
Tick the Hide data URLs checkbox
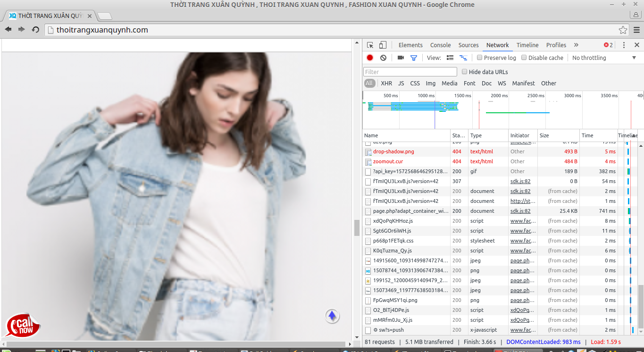coord(465,72)
